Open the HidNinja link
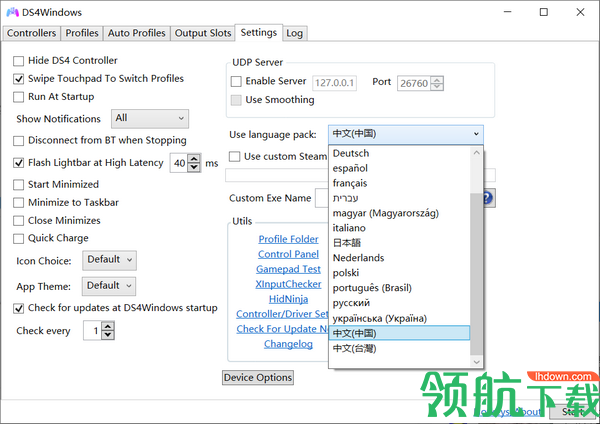The width and height of the screenshot is (600, 424). [288, 299]
